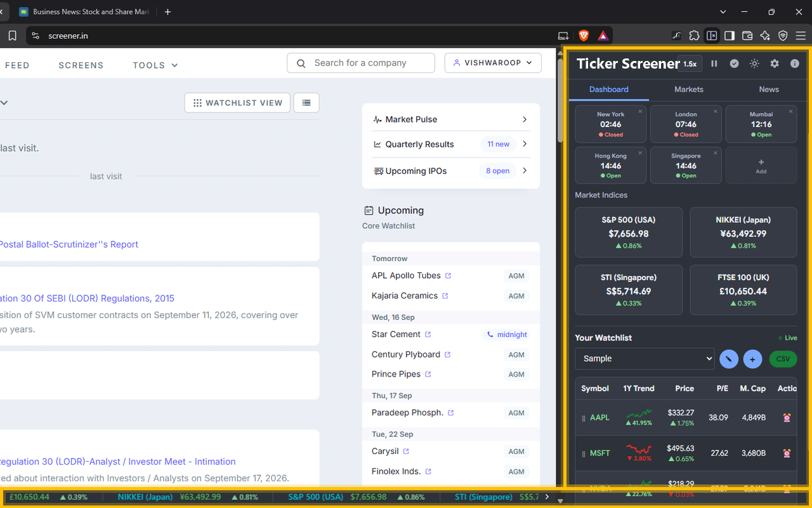Switch to WATCHLIST VIEW

[x=237, y=103]
